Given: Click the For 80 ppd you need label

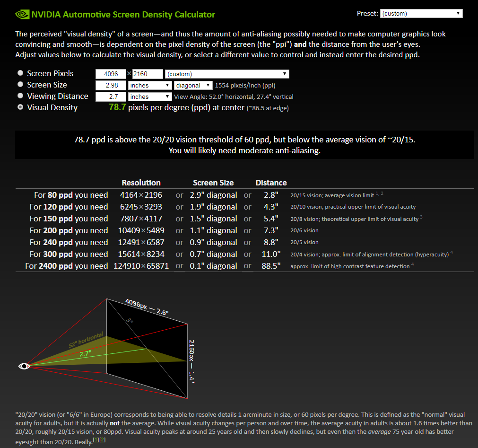Looking at the screenshot, I should coord(71,195).
